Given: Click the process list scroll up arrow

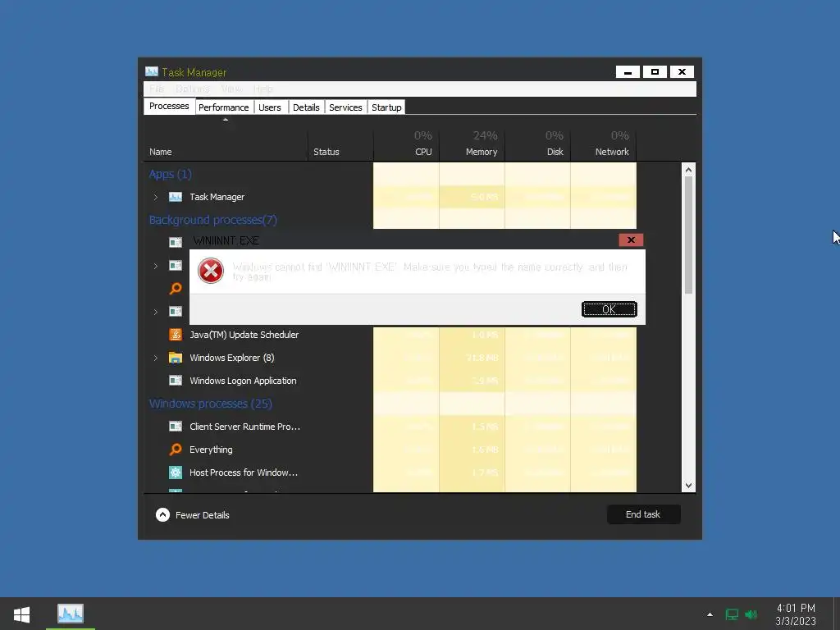Looking at the screenshot, I should [688, 170].
